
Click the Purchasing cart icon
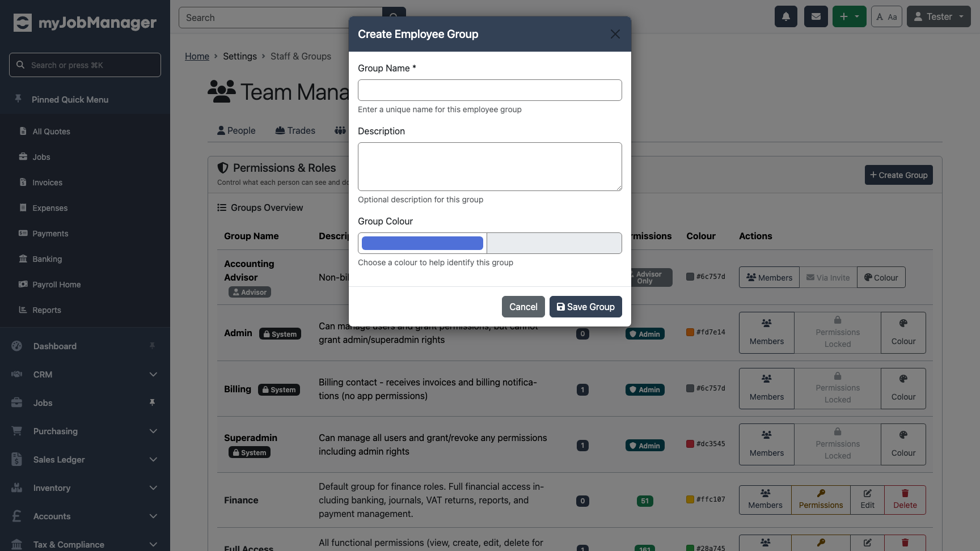click(x=17, y=431)
